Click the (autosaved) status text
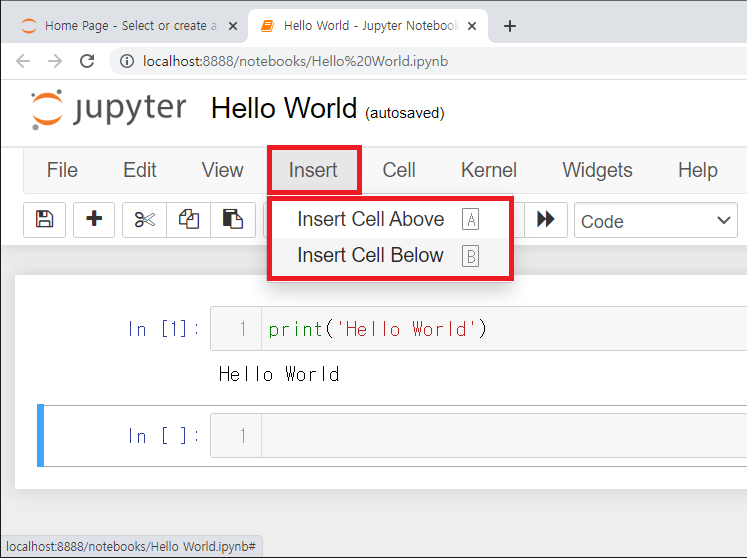Screen dimensions: 747x558 pyautogui.click(x=404, y=113)
